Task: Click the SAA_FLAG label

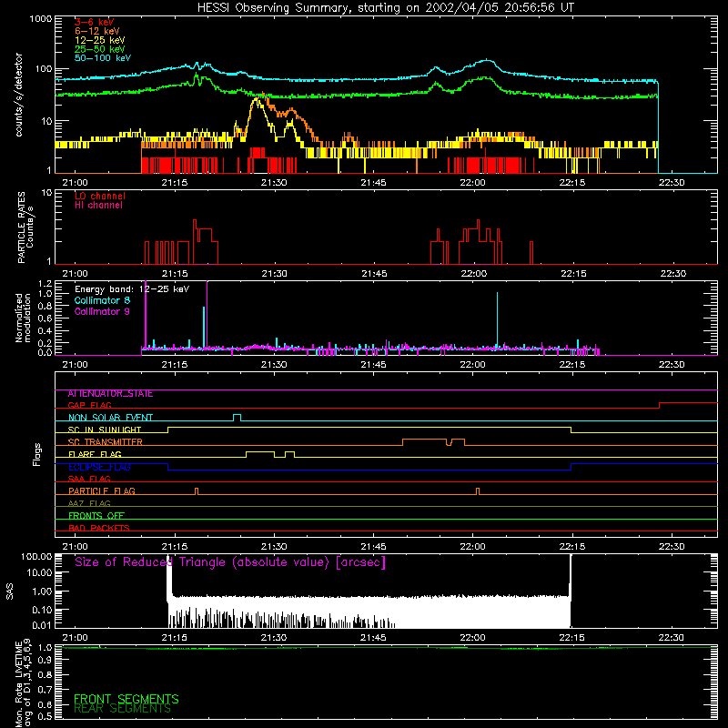Action: 89,480
